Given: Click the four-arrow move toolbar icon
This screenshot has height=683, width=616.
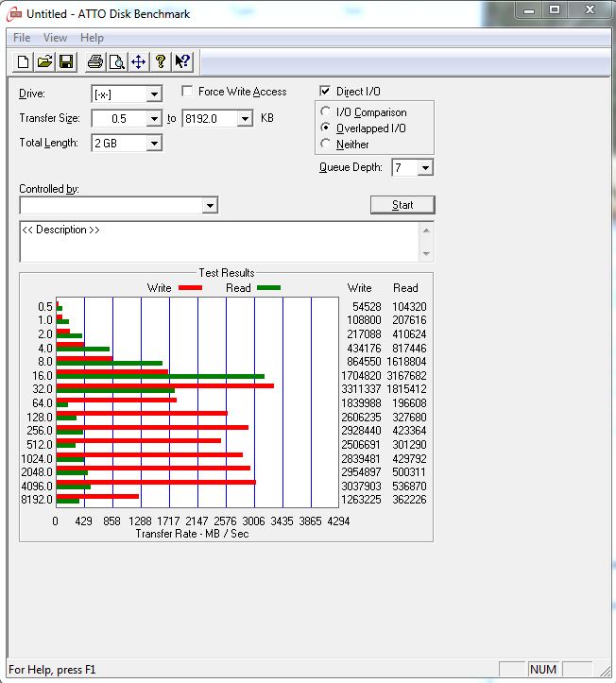Looking at the screenshot, I should coord(139,61).
